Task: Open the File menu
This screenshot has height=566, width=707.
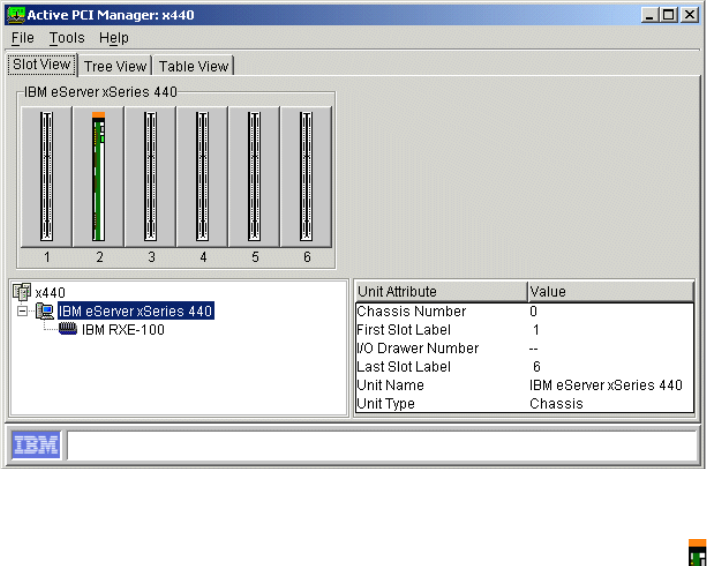Action: (23, 38)
